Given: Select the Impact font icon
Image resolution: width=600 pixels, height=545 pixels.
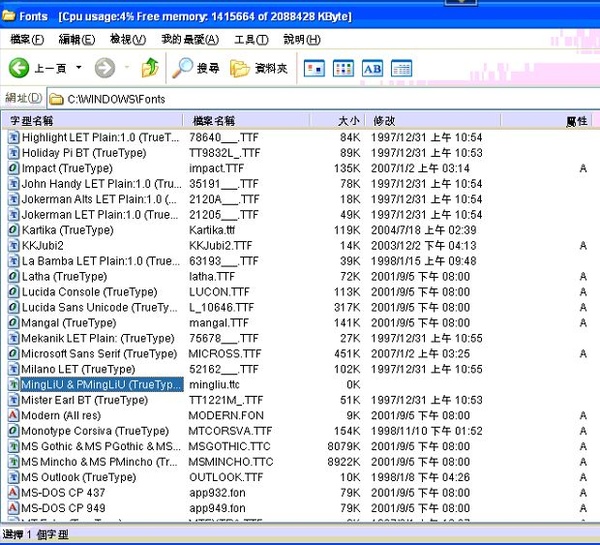Looking at the screenshot, I should click(13, 168).
